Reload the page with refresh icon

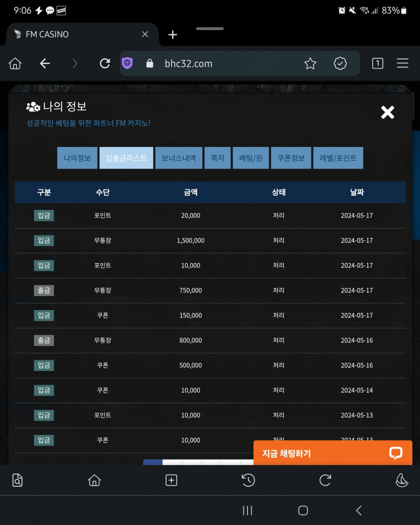point(105,63)
